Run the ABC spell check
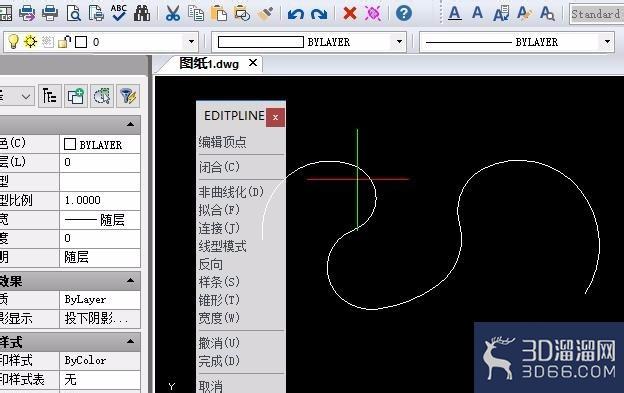Viewport: 624px width, 393px height. coord(119,13)
